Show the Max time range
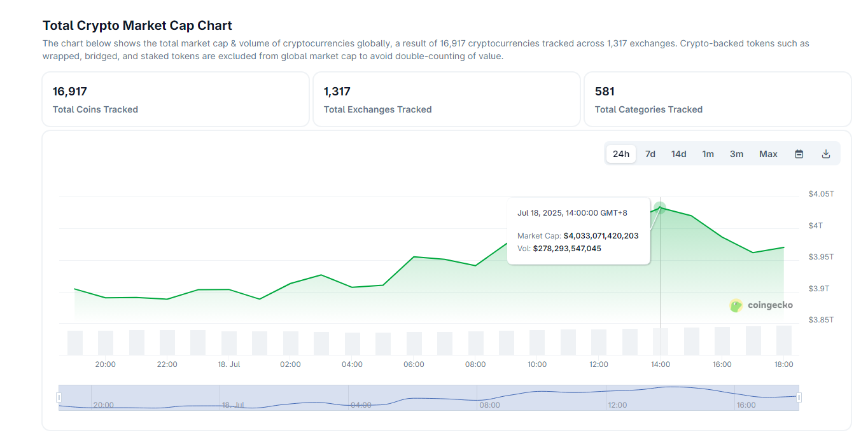This screenshot has width=868, height=435. point(768,154)
